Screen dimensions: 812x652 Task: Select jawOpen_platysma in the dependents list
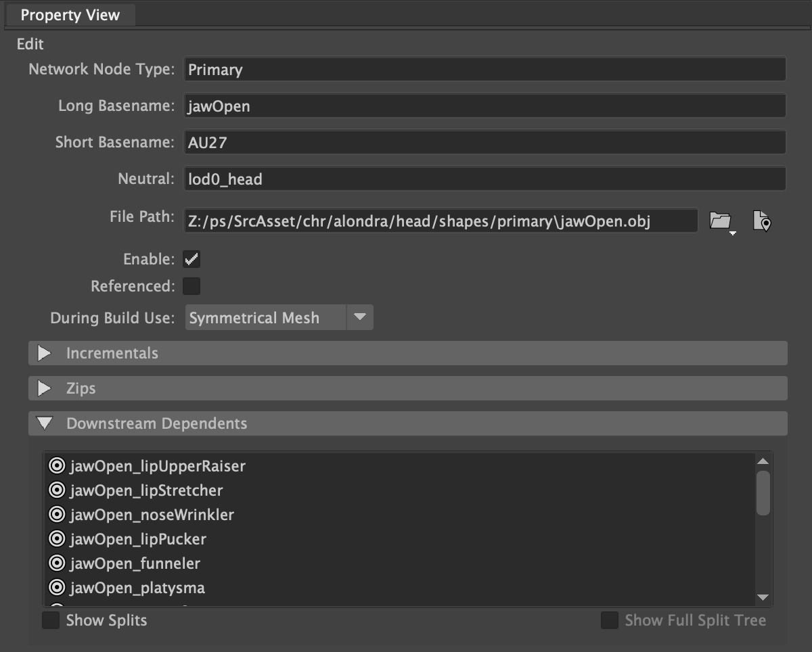tap(137, 588)
